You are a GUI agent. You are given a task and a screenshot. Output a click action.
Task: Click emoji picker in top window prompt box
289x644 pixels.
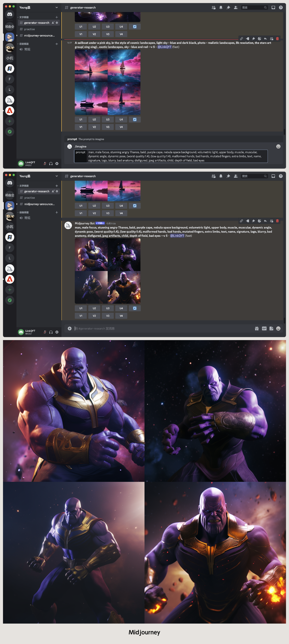(x=278, y=147)
